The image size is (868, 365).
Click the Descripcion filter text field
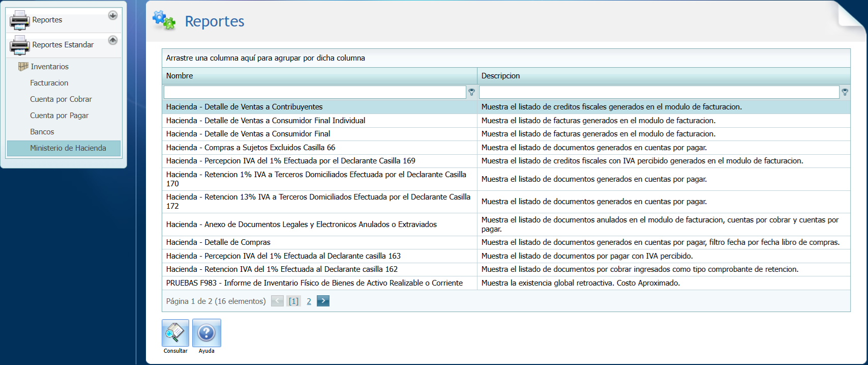659,92
